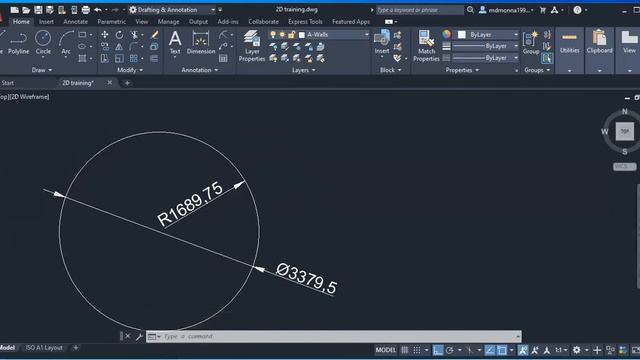Click the Save icon in quick access toolbar
640x360 pixels.
[x=38, y=10]
